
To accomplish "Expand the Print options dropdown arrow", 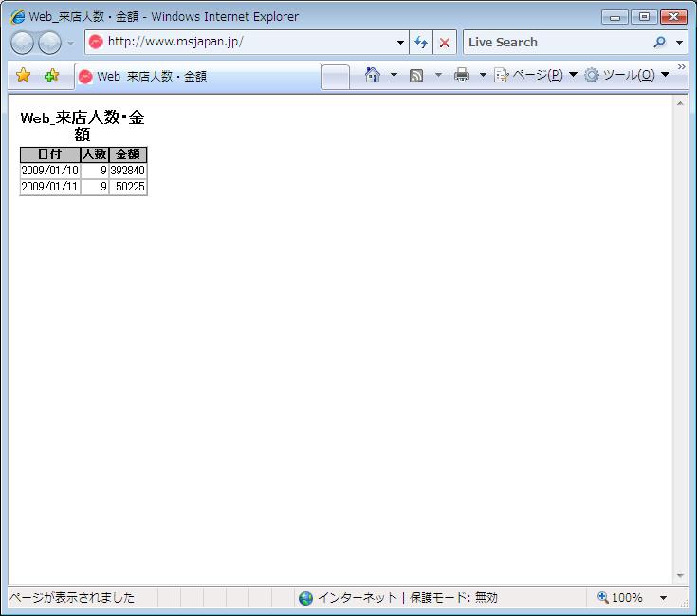I will coord(483,75).
